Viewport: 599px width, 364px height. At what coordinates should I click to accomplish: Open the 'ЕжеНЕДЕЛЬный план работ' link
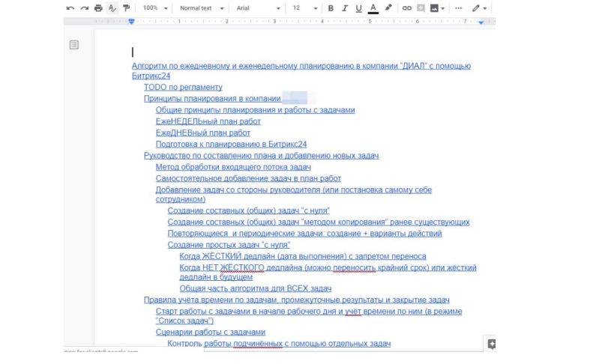tap(208, 122)
